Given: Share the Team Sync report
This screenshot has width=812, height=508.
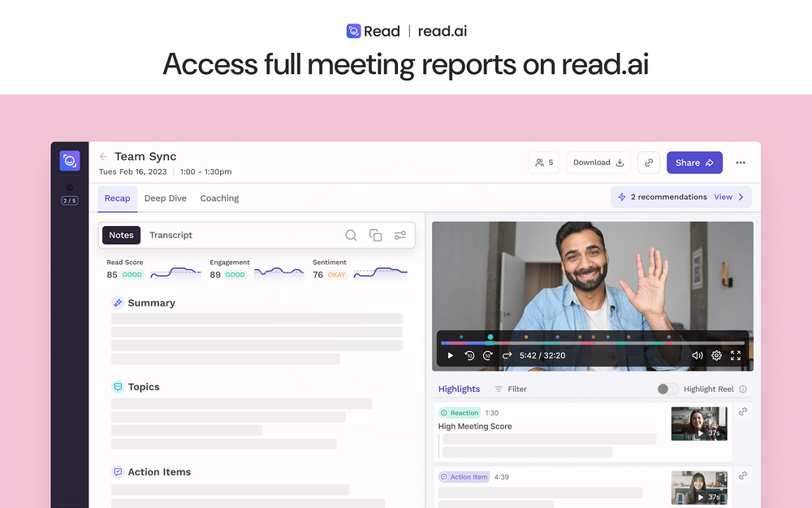Looking at the screenshot, I should pos(694,163).
